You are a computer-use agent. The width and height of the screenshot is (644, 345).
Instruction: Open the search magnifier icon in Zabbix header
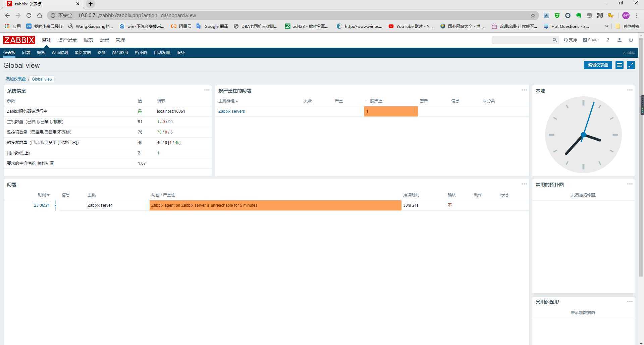(554, 40)
